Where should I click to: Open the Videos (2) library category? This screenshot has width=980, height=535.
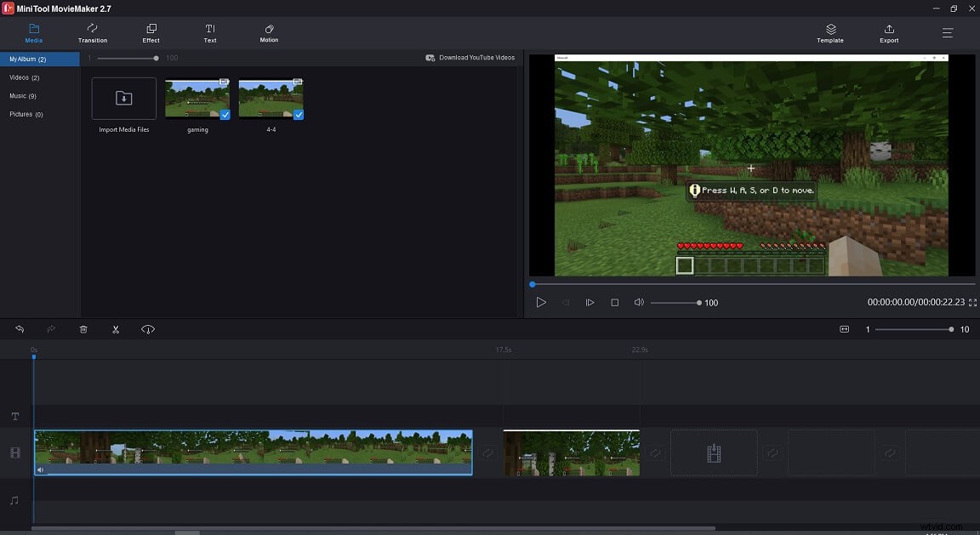click(26, 77)
